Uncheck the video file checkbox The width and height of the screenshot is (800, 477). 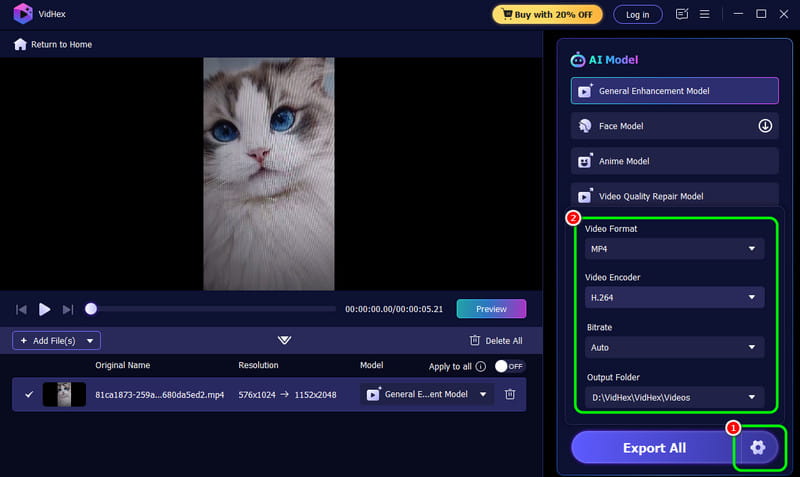[29, 394]
